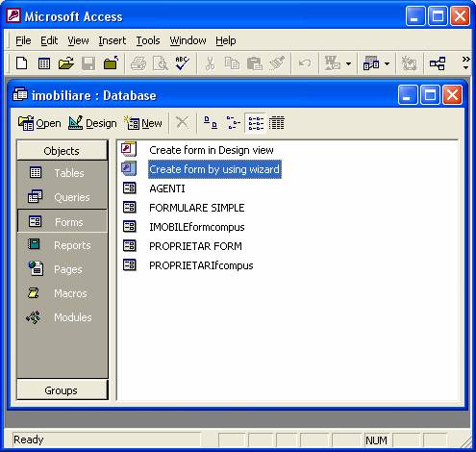Expand the toolbar options chevron

coord(465,63)
